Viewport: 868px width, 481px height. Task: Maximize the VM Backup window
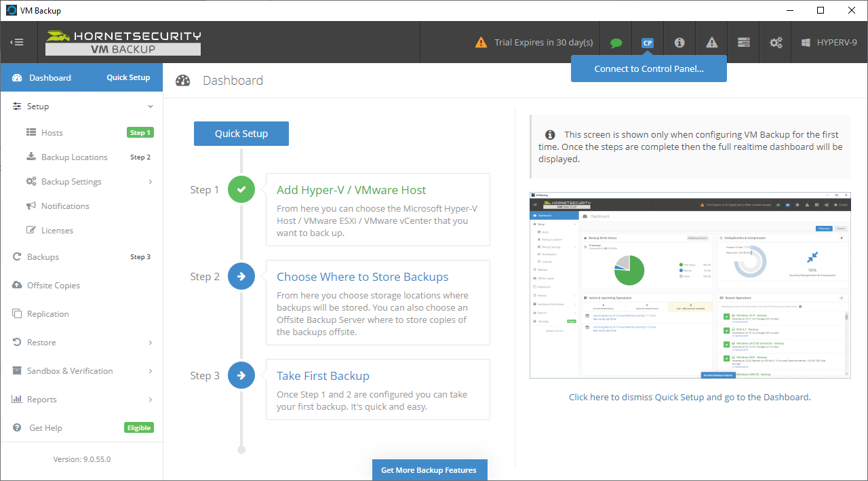pyautogui.click(x=821, y=10)
